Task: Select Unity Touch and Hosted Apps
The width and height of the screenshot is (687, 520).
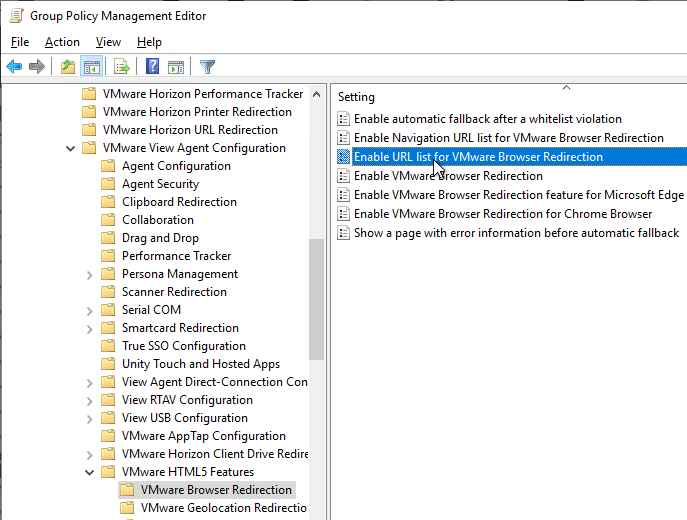Action: pyautogui.click(x=201, y=364)
